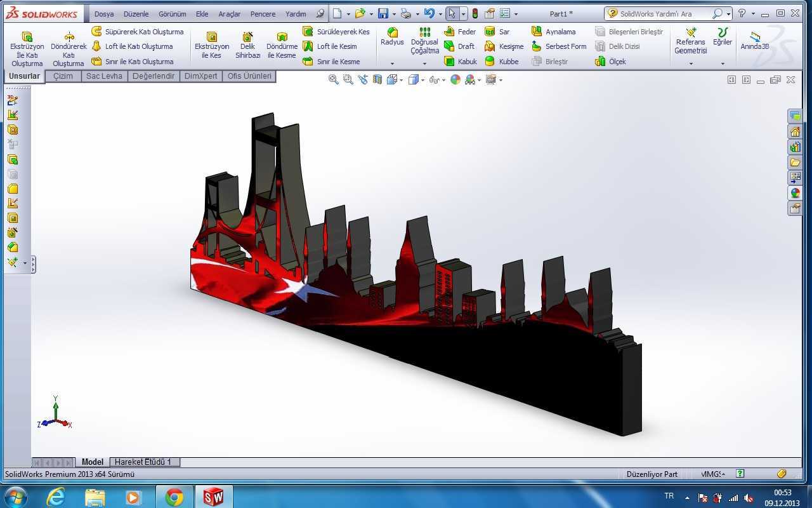Choose Döndürme ile Kesme tool

pos(282,46)
